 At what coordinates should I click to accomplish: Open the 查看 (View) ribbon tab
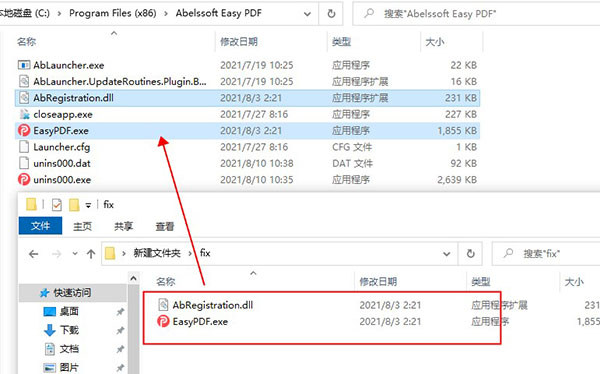165,226
